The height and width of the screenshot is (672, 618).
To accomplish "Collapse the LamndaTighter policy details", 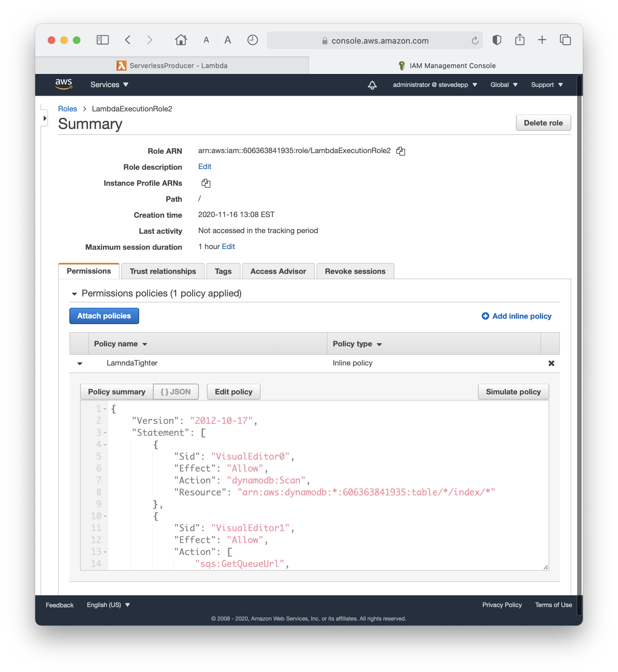I will (x=79, y=363).
